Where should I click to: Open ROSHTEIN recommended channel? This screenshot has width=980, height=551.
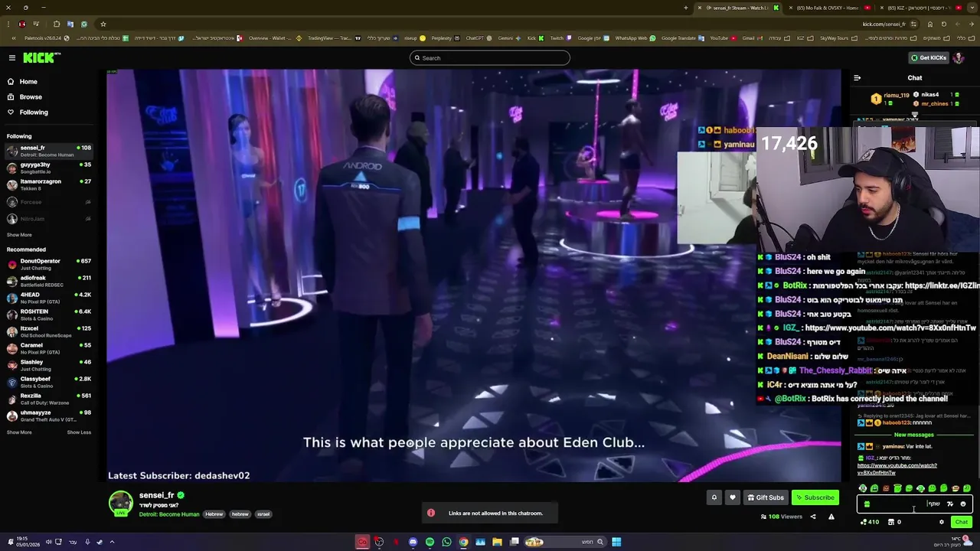[x=49, y=315]
